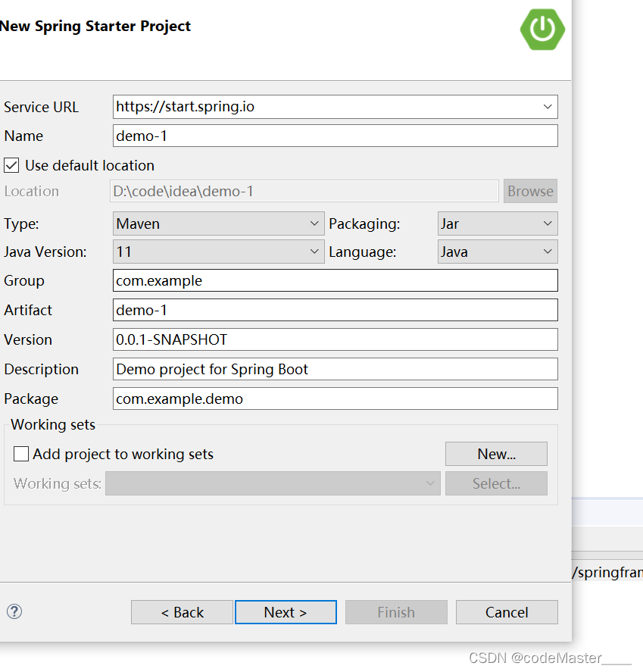Focus the Name field with demo-1

pos(336,136)
